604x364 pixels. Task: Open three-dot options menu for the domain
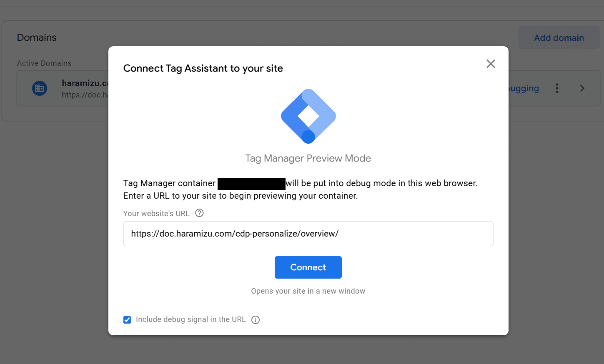point(557,88)
